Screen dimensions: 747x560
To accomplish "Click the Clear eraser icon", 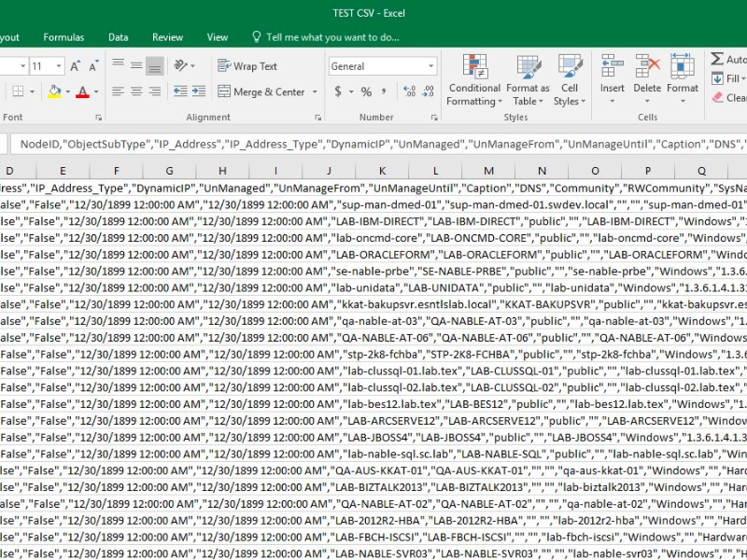I will 717,97.
